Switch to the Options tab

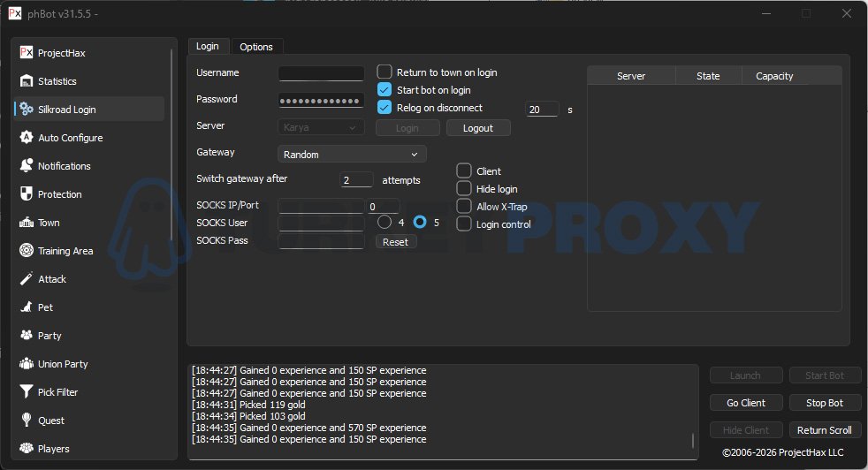pos(256,47)
